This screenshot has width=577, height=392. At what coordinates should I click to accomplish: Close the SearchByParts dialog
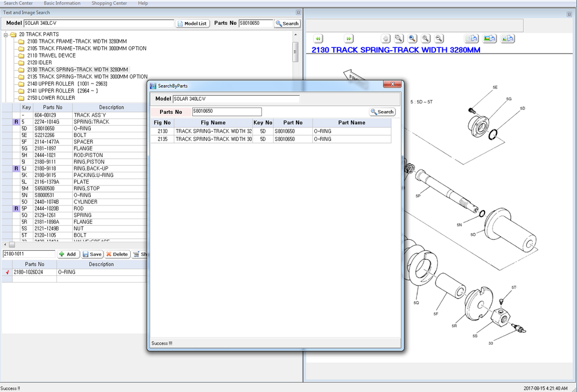(x=392, y=84)
